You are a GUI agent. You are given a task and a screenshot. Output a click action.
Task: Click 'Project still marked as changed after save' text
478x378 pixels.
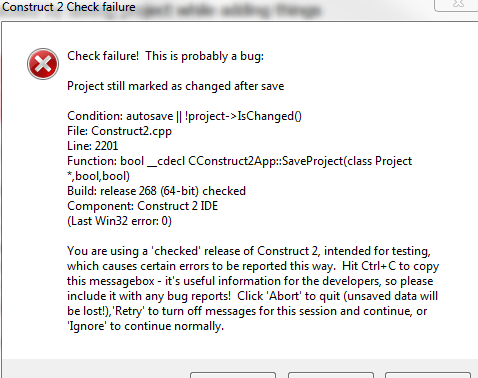point(176,86)
